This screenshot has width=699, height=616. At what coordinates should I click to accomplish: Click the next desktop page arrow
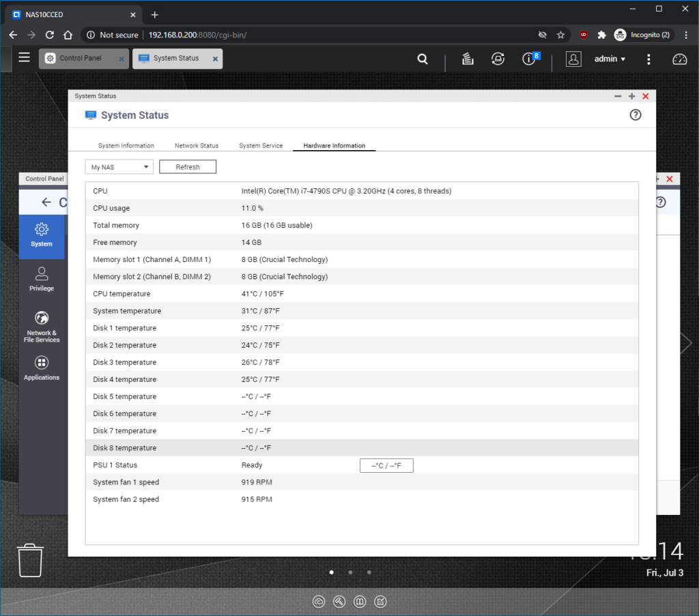click(x=685, y=342)
